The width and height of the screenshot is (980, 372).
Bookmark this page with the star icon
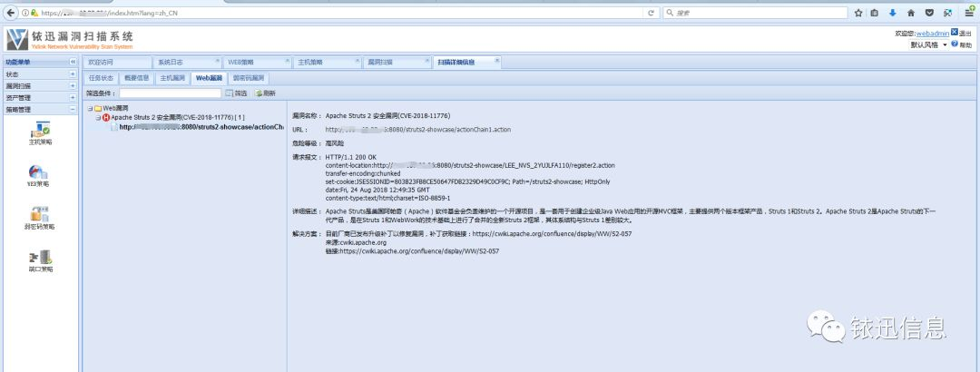858,13
